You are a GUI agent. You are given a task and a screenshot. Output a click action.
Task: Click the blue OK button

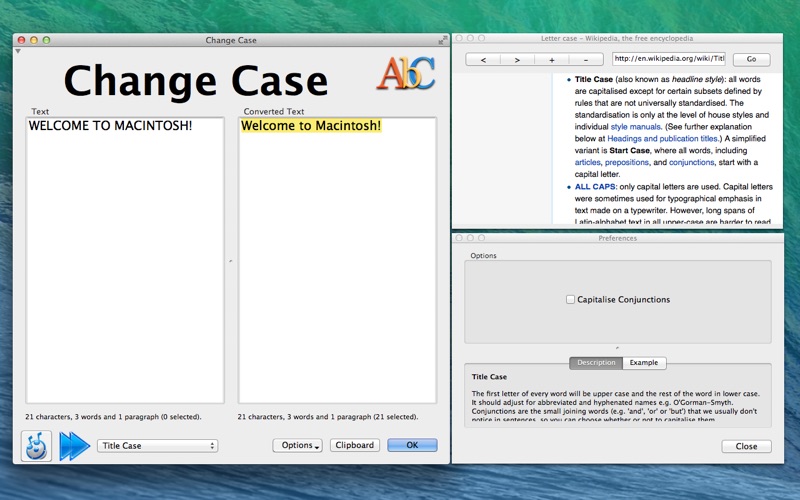[412, 445]
